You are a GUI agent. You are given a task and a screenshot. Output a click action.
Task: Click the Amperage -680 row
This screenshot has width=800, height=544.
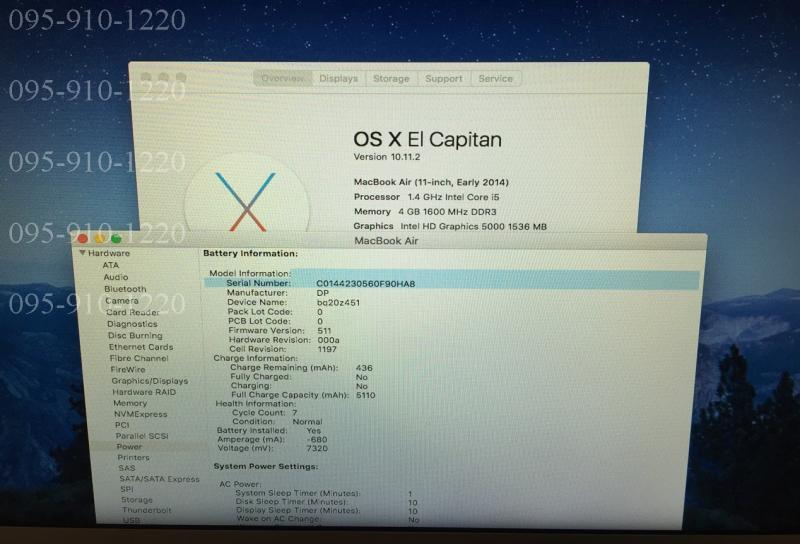pos(272,439)
